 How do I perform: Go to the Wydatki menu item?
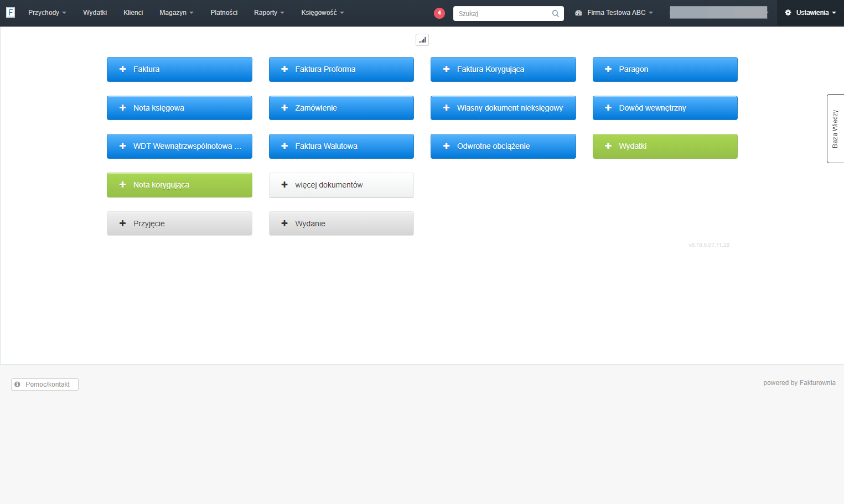point(95,13)
